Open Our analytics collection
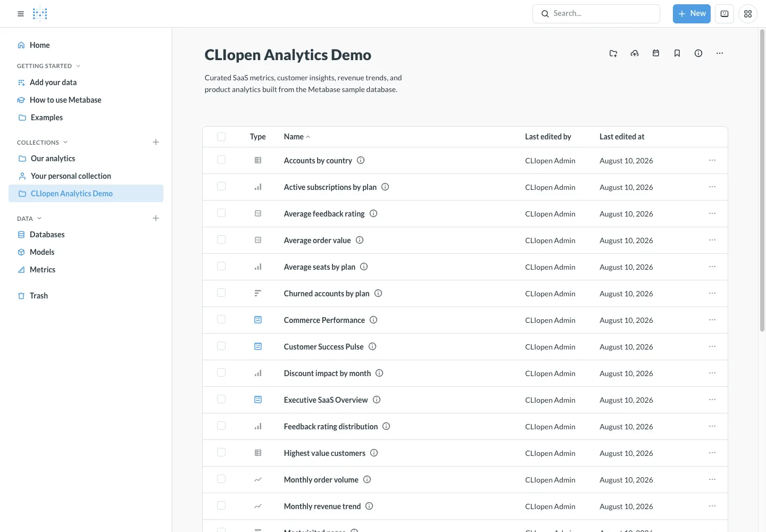The width and height of the screenshot is (766, 532). 86,159
